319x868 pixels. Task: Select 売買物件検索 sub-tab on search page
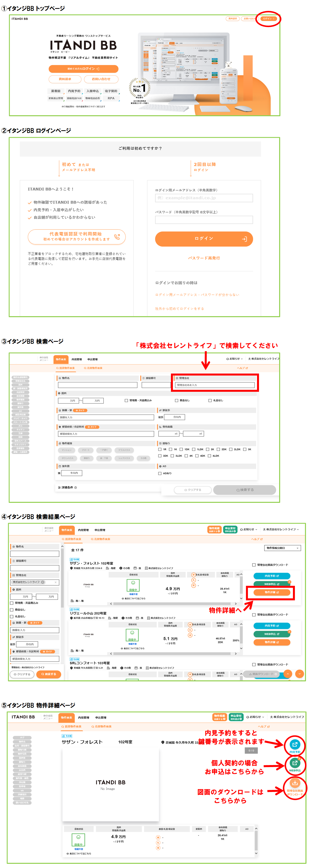click(x=93, y=368)
